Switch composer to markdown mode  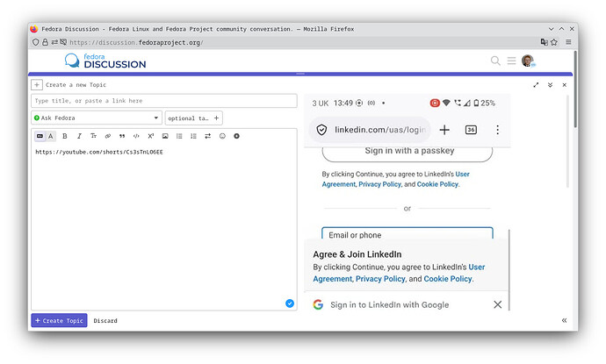40,136
